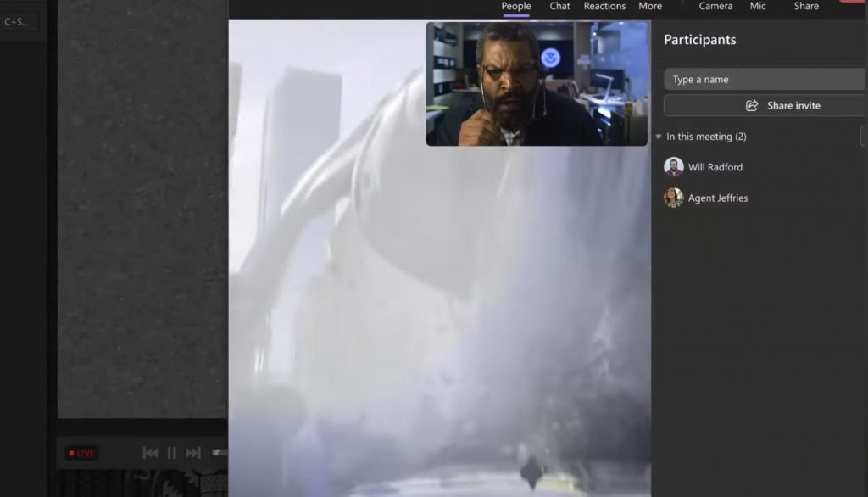
Task: Click Will Radford's avatar picture
Action: tap(674, 167)
